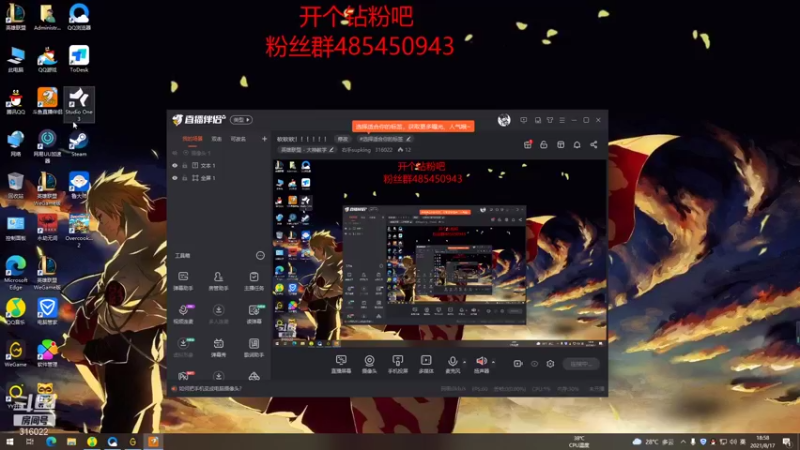
Task: Open the 歌词助手 tool
Action: (254, 347)
